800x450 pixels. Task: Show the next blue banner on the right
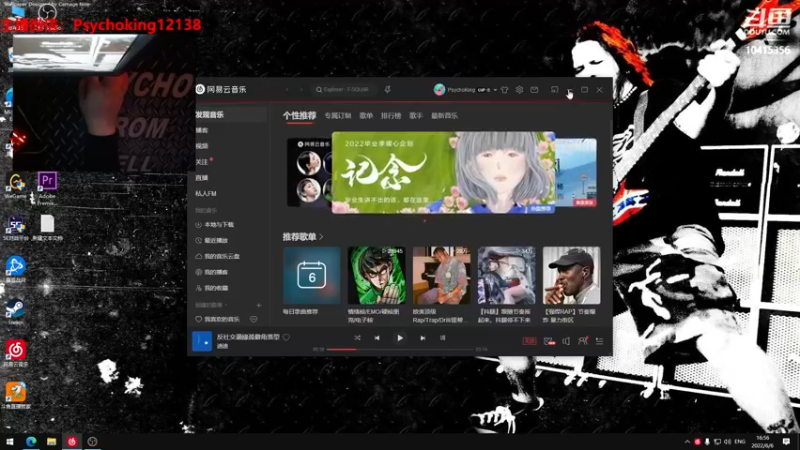coord(576,172)
